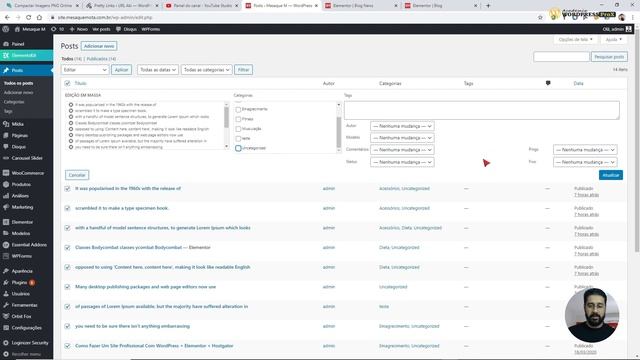Check the teste category in bulk edit

(x=238, y=139)
